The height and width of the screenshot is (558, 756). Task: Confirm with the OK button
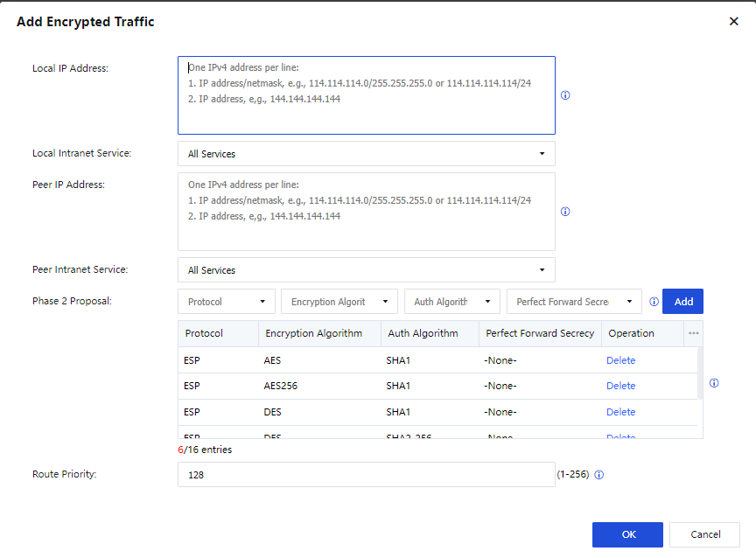[627, 534]
